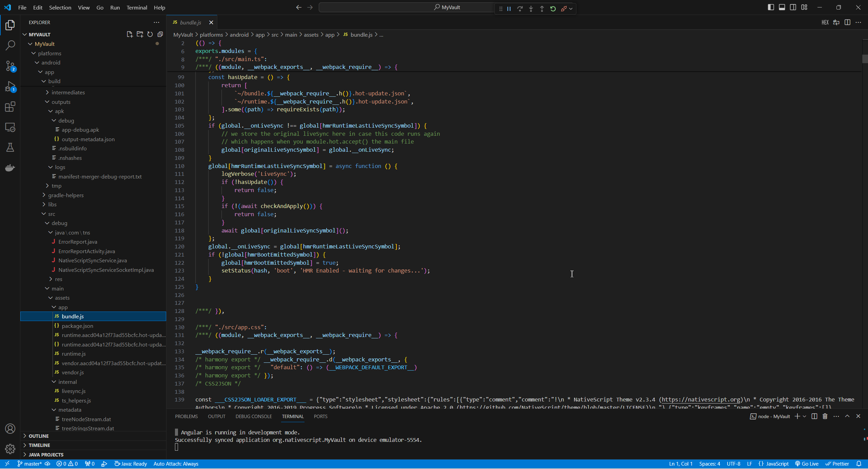This screenshot has width=868, height=469.
Task: Click Go Live in status bar
Action: click(x=807, y=464)
